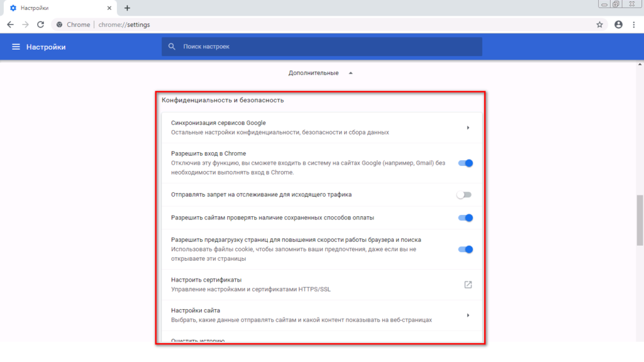The height and width of the screenshot is (362, 644).
Task: Click the Chrome site info icon in address bar
Action: click(60, 25)
